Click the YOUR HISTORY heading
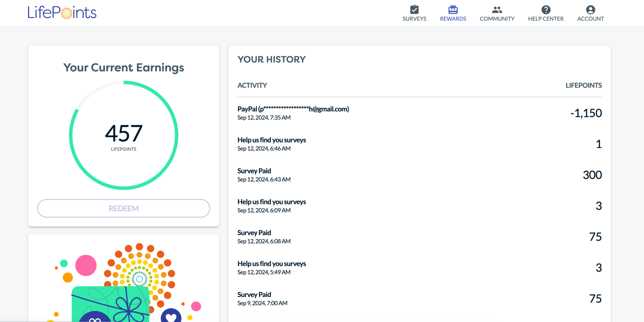644x322 pixels. click(x=271, y=59)
